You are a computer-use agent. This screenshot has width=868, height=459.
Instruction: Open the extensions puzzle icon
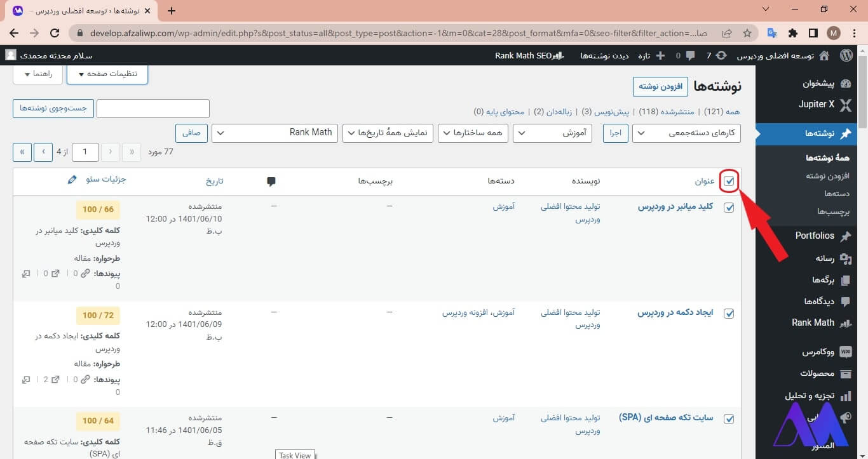point(792,33)
